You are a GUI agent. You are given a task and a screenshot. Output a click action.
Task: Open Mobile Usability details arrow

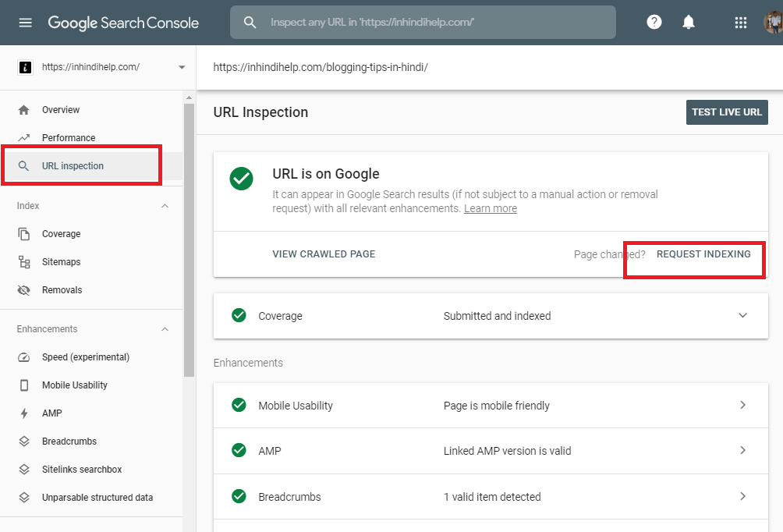(742, 405)
